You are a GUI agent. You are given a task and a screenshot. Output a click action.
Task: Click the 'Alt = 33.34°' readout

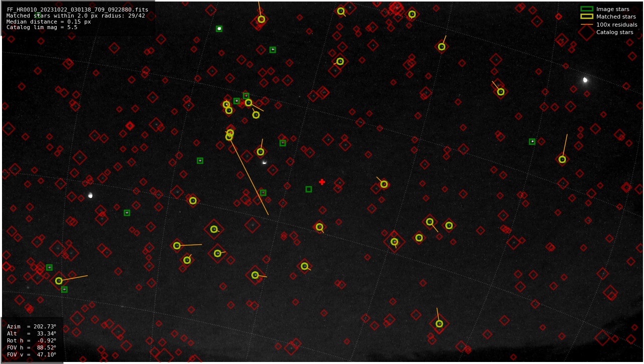pos(32,333)
